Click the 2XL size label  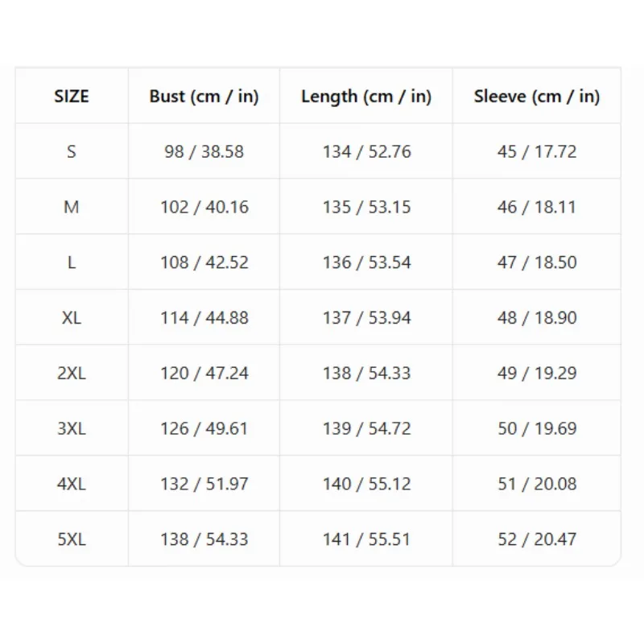click(x=72, y=374)
